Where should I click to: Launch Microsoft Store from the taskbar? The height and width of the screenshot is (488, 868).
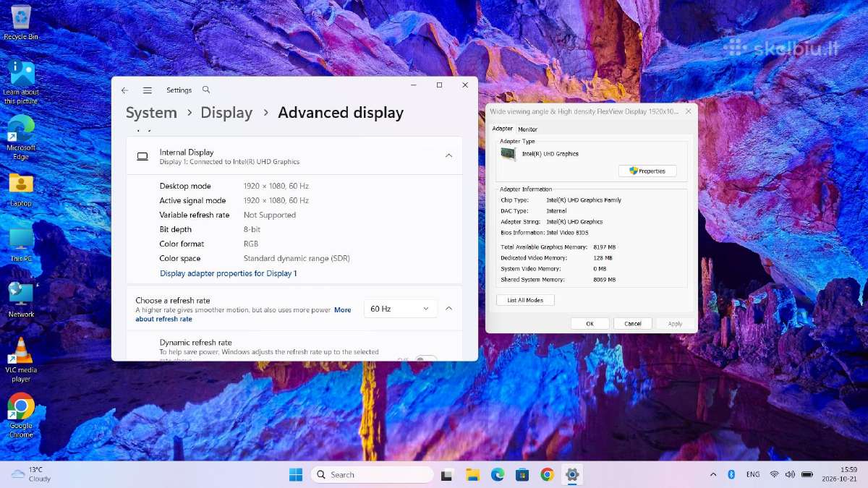click(x=522, y=474)
